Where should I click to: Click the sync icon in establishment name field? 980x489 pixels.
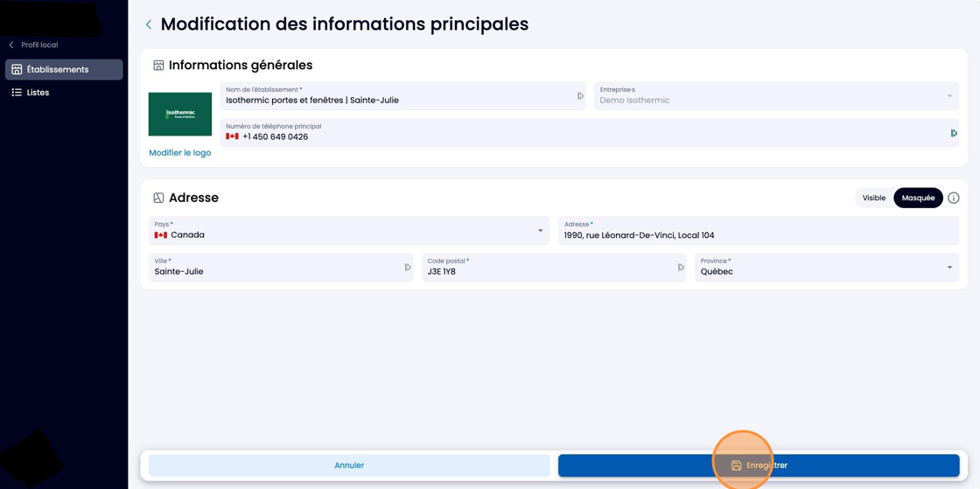pyautogui.click(x=580, y=95)
